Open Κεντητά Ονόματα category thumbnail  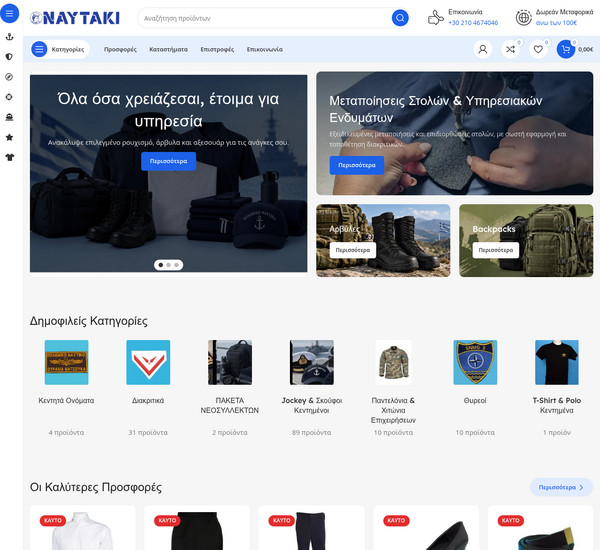point(67,362)
